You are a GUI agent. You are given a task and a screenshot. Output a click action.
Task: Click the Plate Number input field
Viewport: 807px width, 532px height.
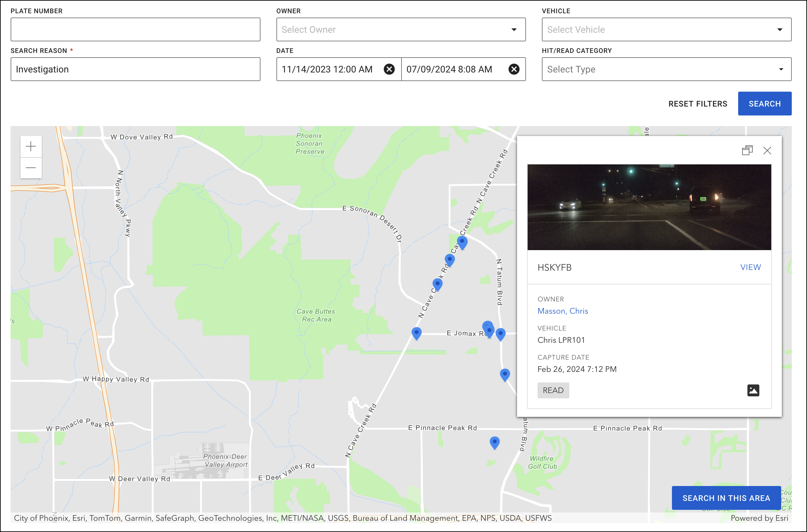click(x=135, y=29)
